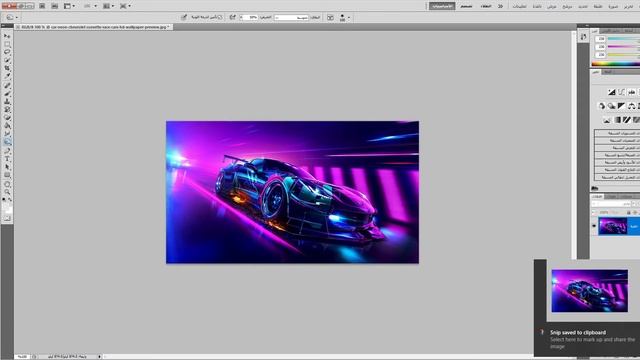Swap foreground and background colors
This screenshot has height=360, width=640.
10,200
